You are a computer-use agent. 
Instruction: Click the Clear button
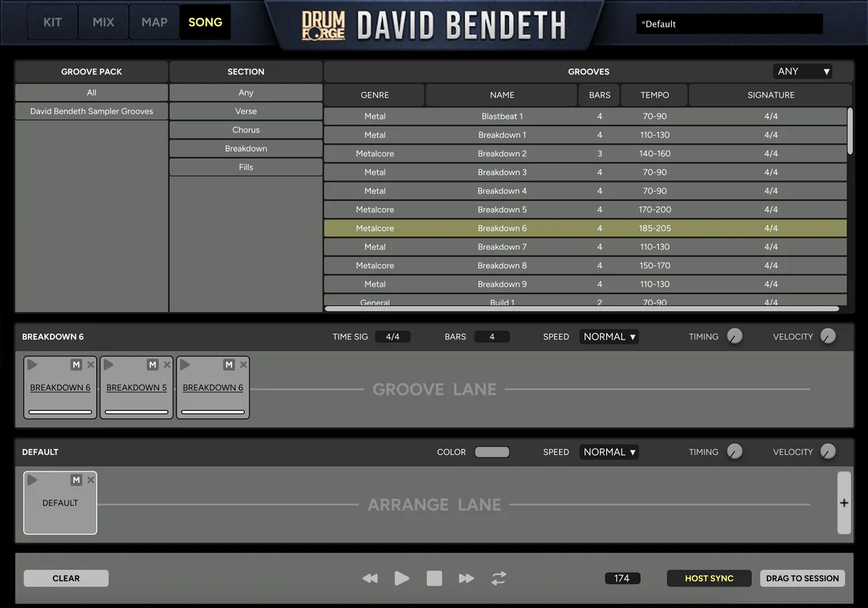pyautogui.click(x=66, y=578)
